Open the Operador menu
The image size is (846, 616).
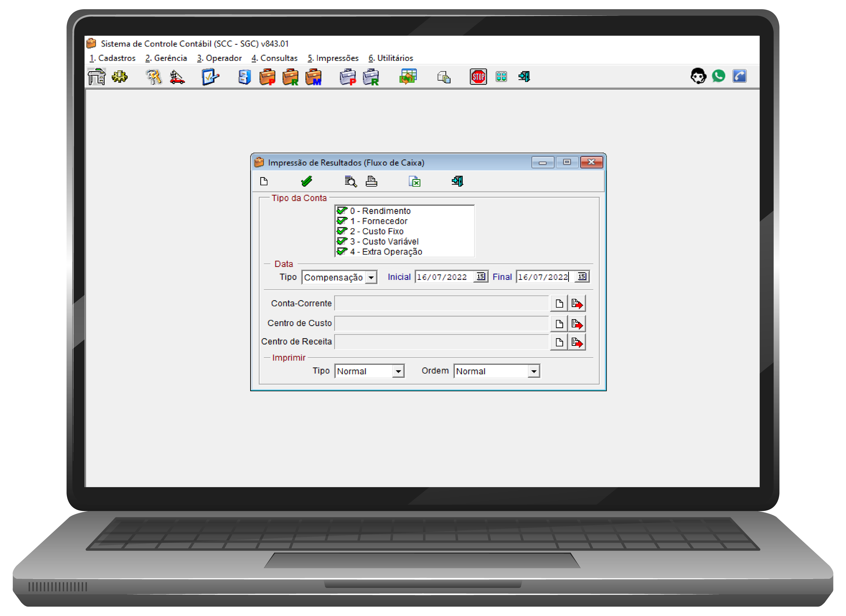coord(219,58)
